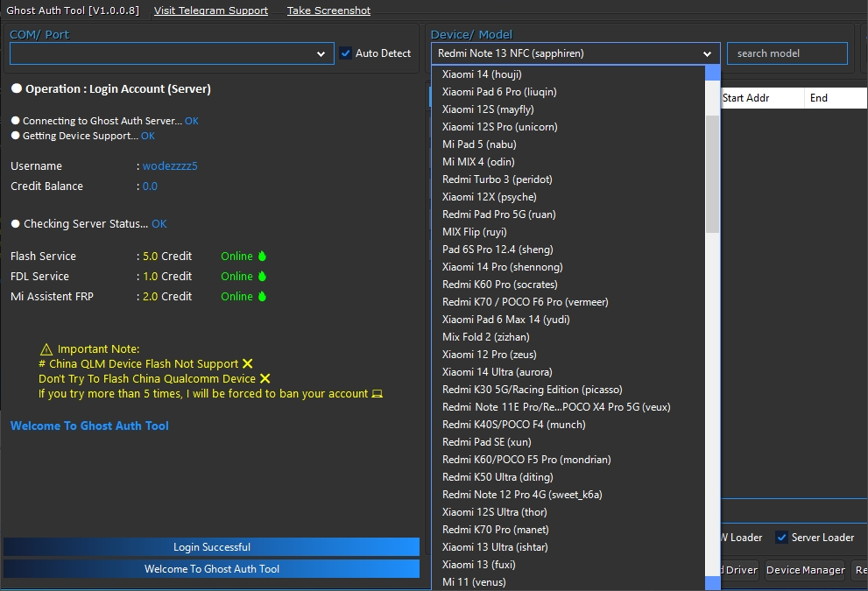The height and width of the screenshot is (591, 868).
Task: Collapse the Device/ Model dropdown arrow
Action: click(x=707, y=53)
